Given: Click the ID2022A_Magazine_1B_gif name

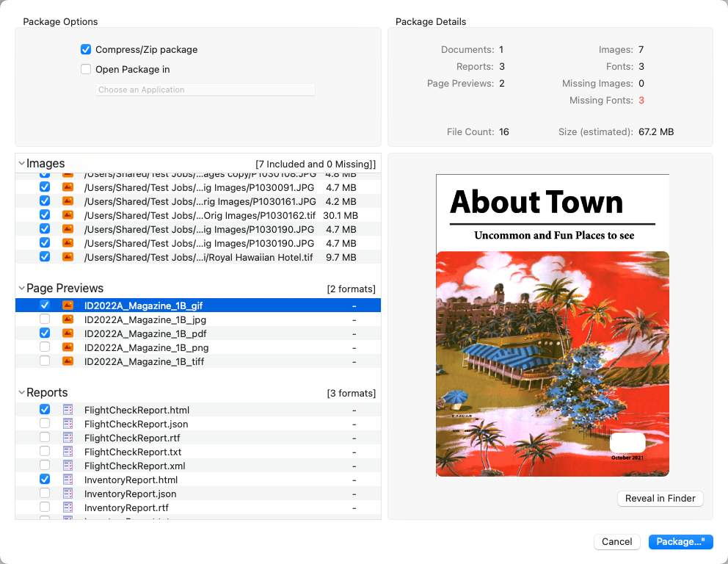Looking at the screenshot, I should pyautogui.click(x=143, y=305).
